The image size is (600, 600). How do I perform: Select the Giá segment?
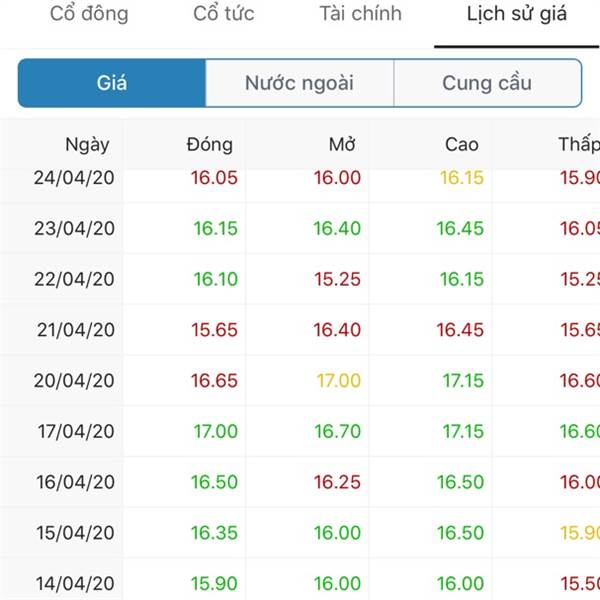click(112, 83)
